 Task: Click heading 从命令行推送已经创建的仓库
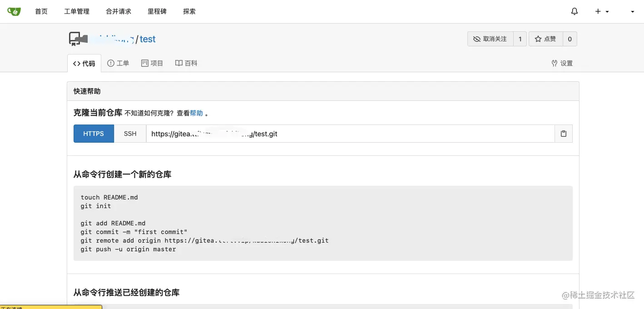[x=127, y=293]
